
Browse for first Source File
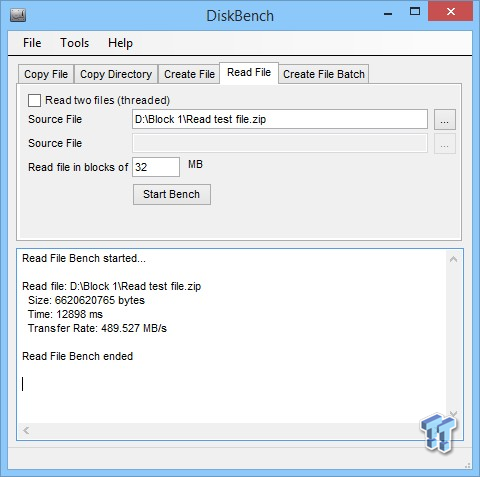(445, 119)
